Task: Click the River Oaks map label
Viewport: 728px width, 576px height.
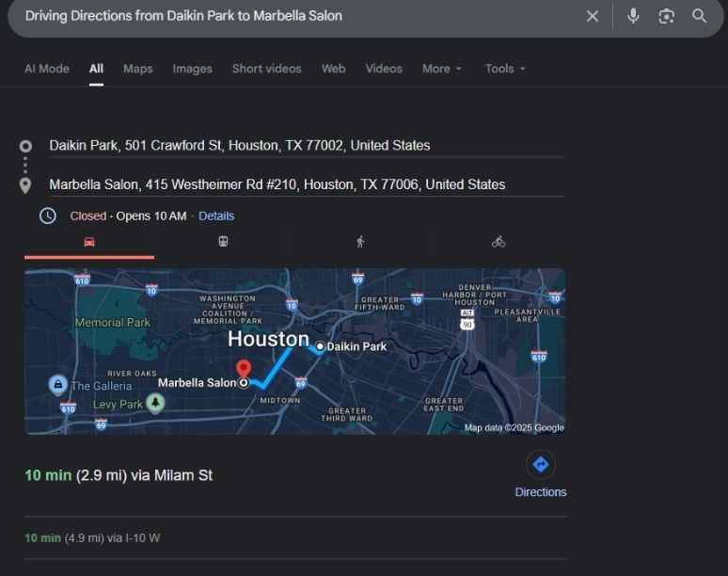Action: [132, 374]
